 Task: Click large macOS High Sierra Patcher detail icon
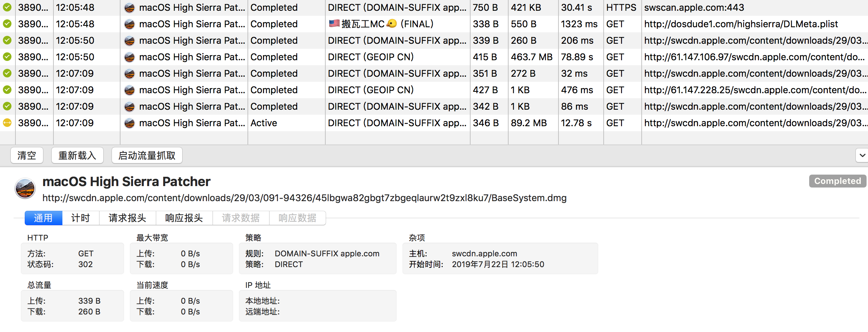pyautogui.click(x=25, y=189)
